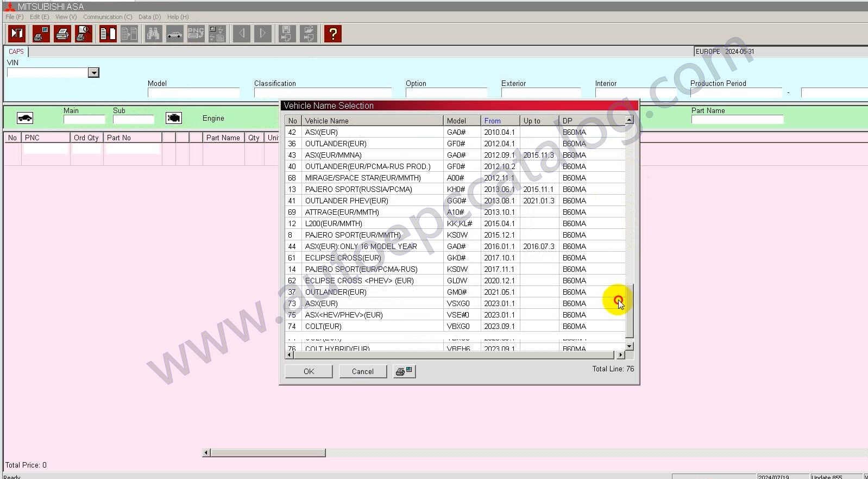Screen dimensions: 868x479
Task: Click the Model input field
Action: 193,93
